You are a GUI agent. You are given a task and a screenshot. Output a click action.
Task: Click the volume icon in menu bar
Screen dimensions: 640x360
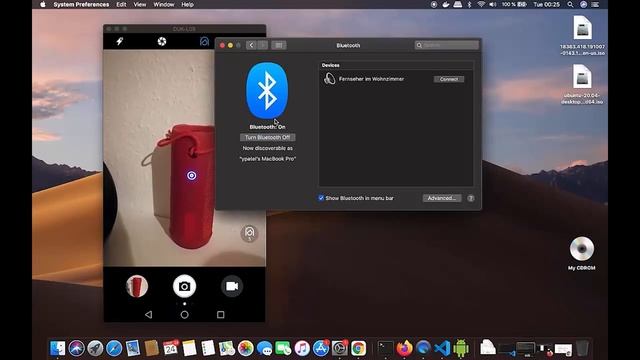click(493, 4)
